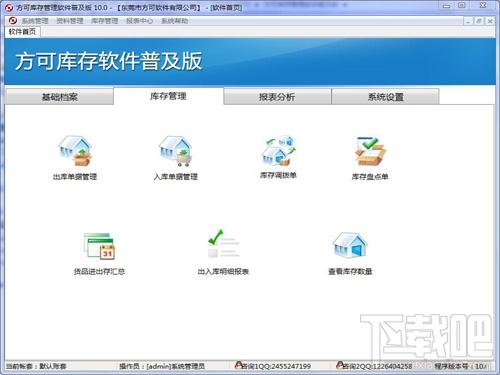Switch to 基础档案 tab
Image resolution: width=500 pixels, height=375 pixels.
[59, 97]
